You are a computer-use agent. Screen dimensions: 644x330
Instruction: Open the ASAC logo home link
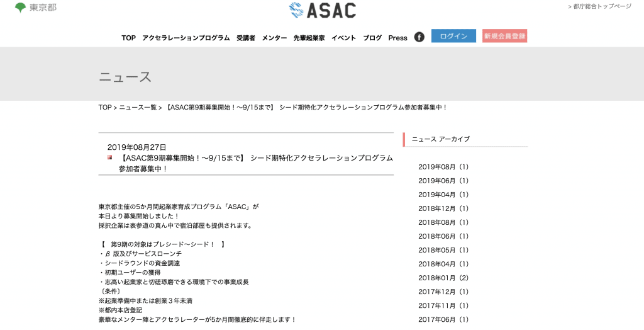point(323,11)
